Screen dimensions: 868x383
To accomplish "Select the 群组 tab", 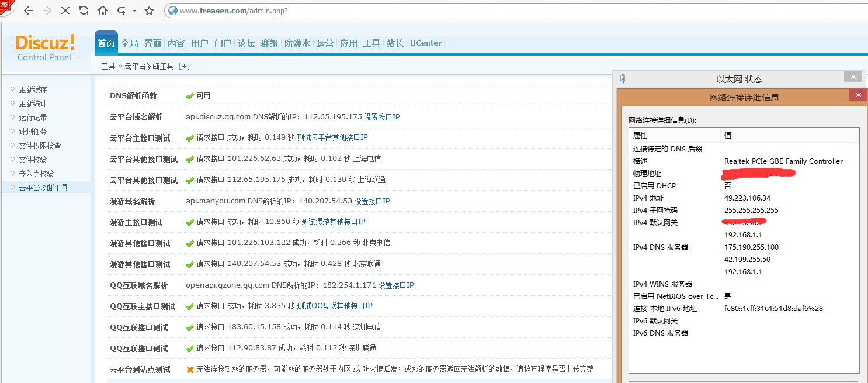I will pyautogui.click(x=269, y=43).
